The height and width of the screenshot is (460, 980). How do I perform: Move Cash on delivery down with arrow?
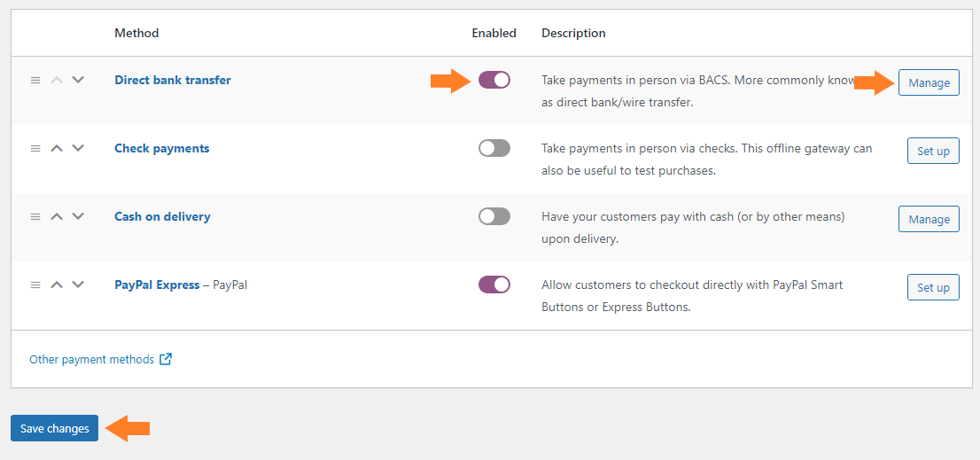tap(77, 216)
